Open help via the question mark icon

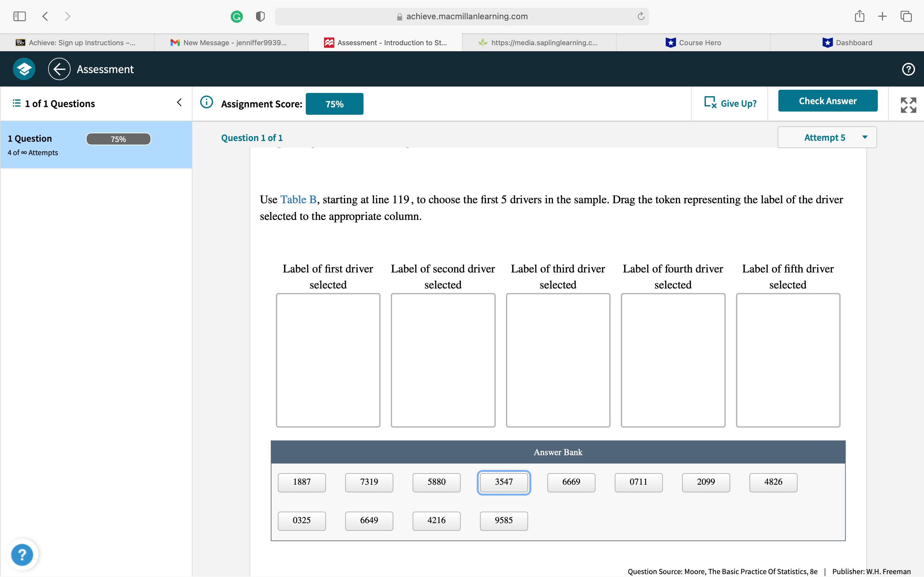point(908,69)
